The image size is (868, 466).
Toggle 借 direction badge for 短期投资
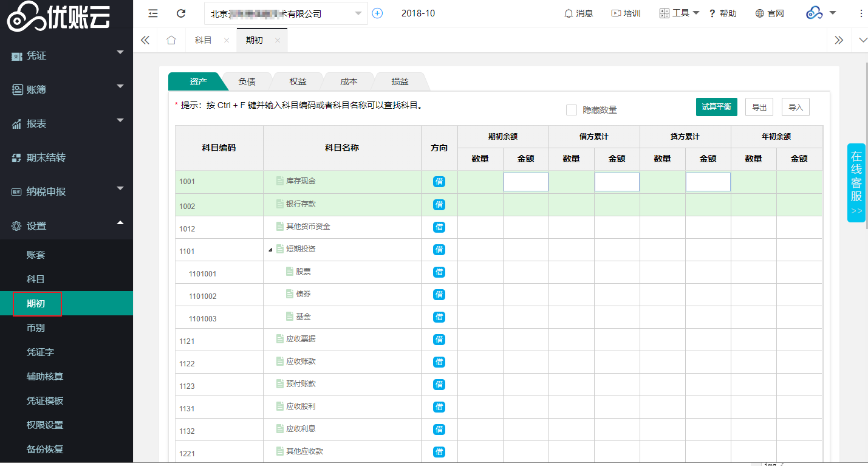point(439,250)
